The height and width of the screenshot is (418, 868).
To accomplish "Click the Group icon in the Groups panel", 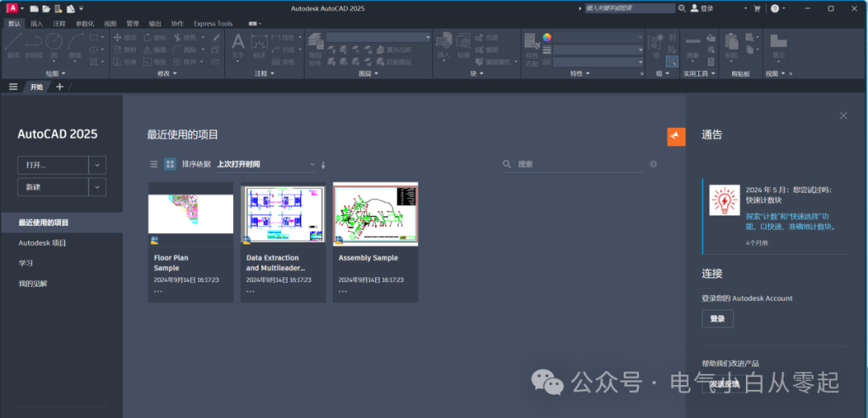I will pos(656,46).
